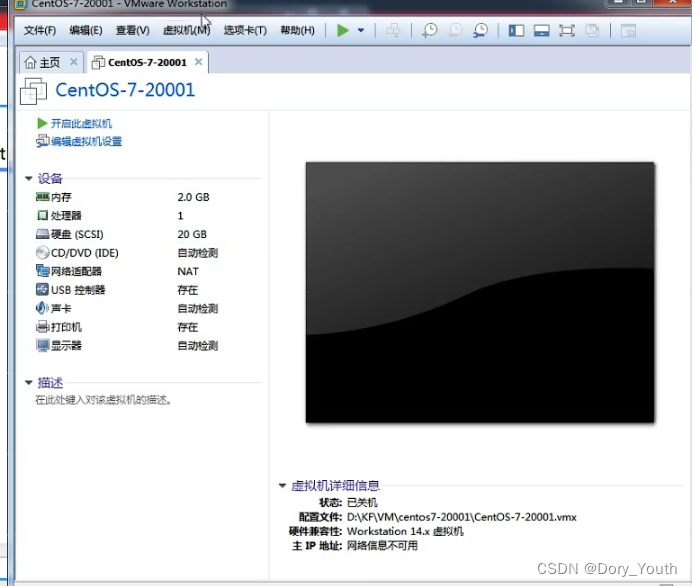Click the Workstation 14.x 虚拟机 compatibility text
Viewport: 692px width, 586px height.
click(x=405, y=531)
